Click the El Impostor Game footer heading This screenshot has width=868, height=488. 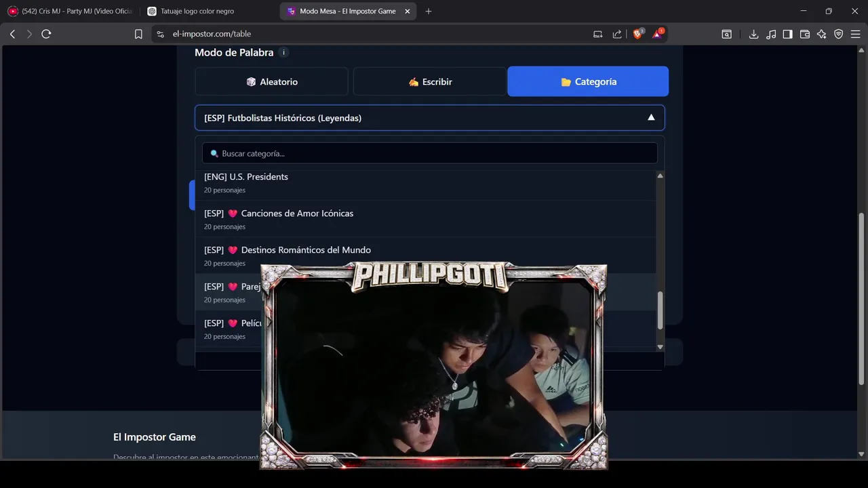[x=155, y=437]
